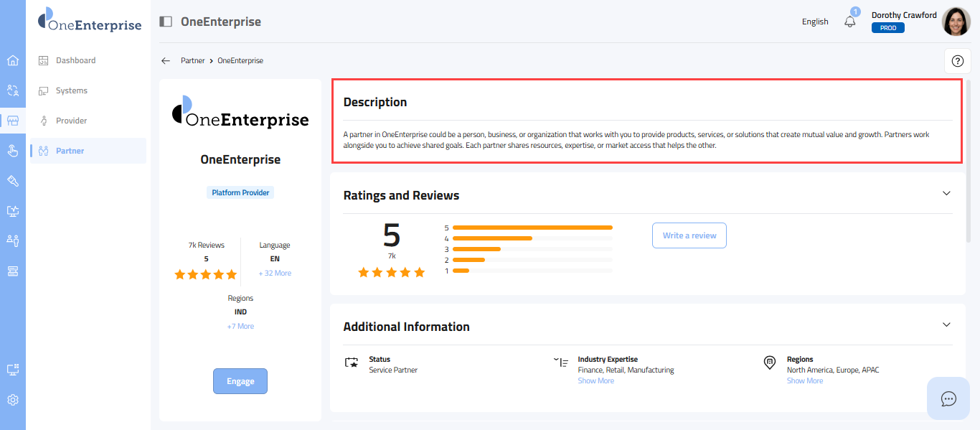980x430 pixels.
Task: Open the help question mark icon
Action: coord(957,61)
